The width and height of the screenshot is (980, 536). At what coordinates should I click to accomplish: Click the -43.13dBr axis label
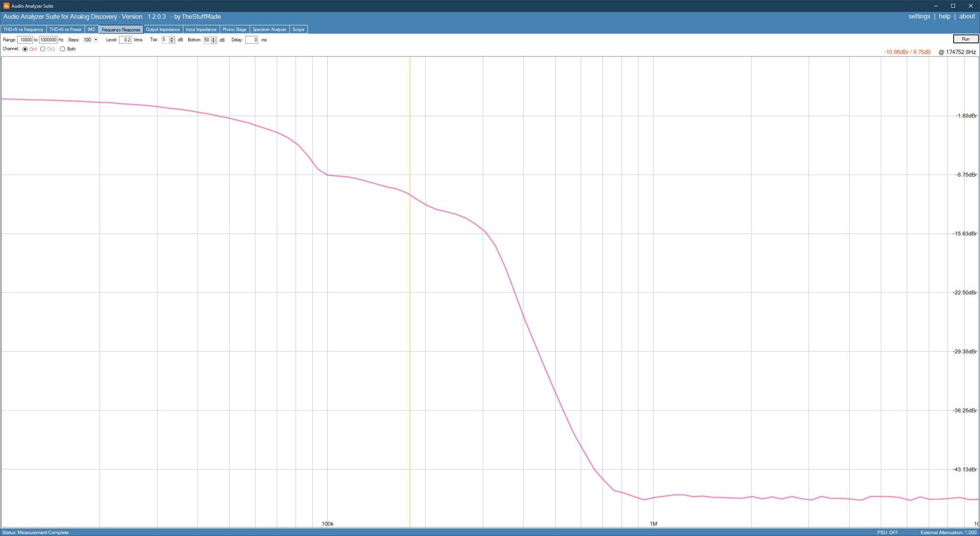[965, 469]
